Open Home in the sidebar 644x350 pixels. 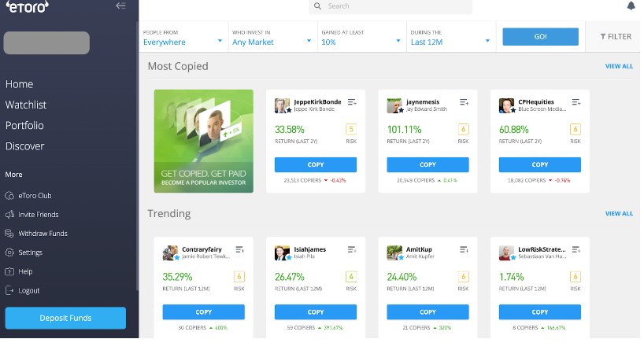point(20,84)
